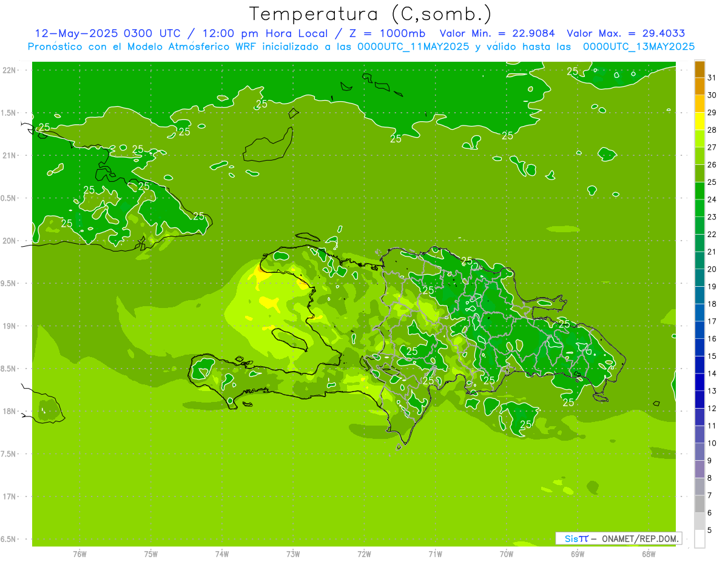This screenshot has height=562, width=728.
Task: Click the yellow legend band between 28 and 29
Action: click(699, 122)
